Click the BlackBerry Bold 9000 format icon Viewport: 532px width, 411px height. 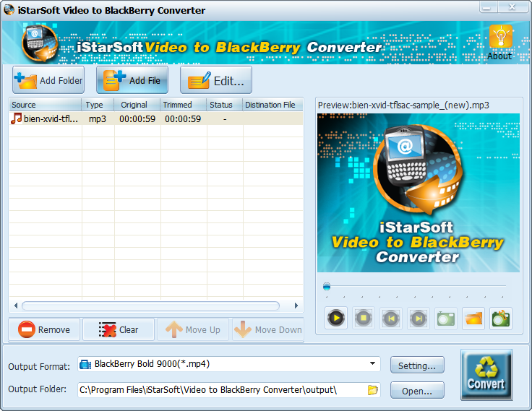(85, 365)
